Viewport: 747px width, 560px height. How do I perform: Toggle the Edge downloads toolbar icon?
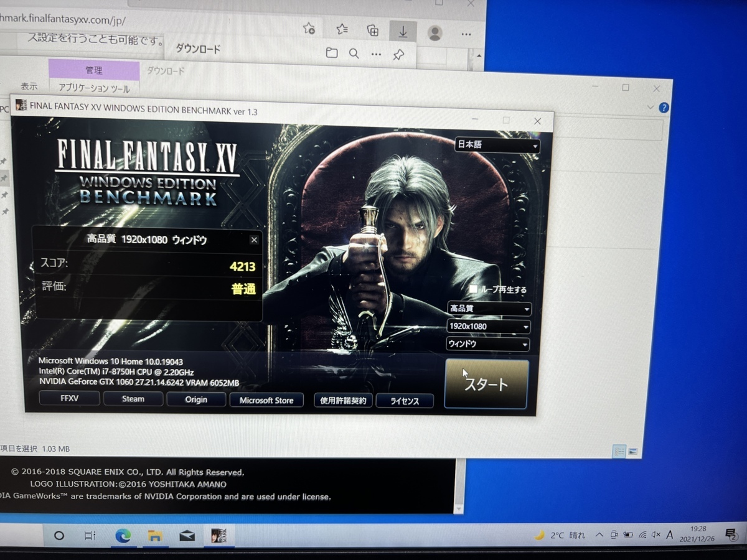click(403, 31)
